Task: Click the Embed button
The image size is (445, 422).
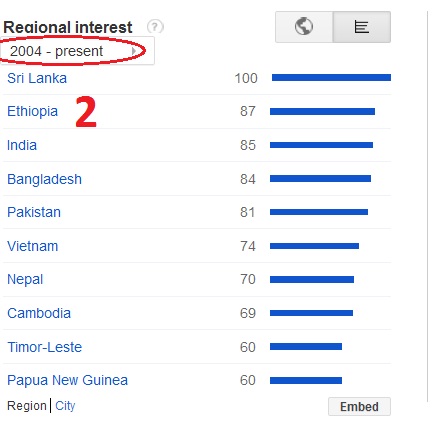Action: [x=359, y=407]
